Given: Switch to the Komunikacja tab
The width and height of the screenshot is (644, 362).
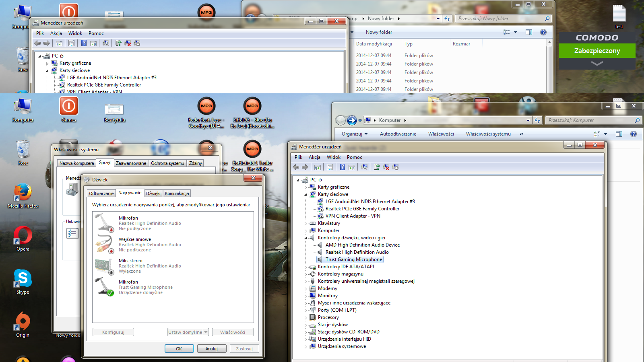Looking at the screenshot, I should [x=177, y=193].
